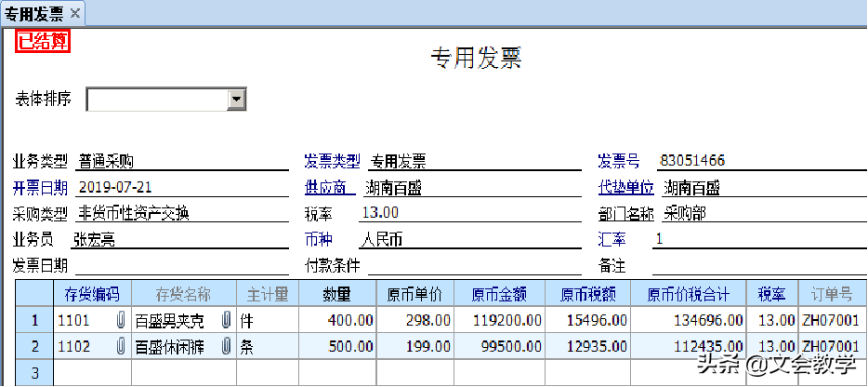
Task: Click cell 1102 in 存货编码
Action: [92, 346]
